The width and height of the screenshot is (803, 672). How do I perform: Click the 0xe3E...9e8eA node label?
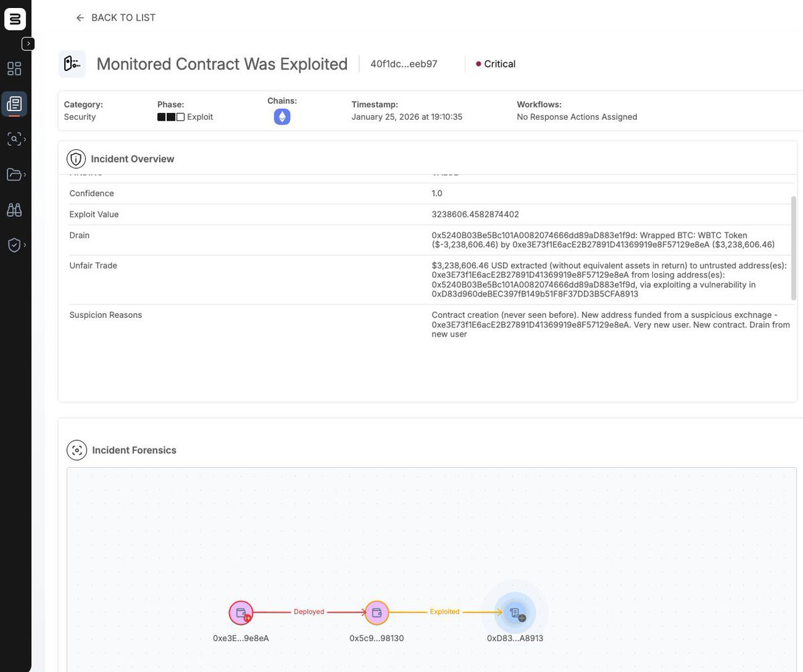pos(240,639)
